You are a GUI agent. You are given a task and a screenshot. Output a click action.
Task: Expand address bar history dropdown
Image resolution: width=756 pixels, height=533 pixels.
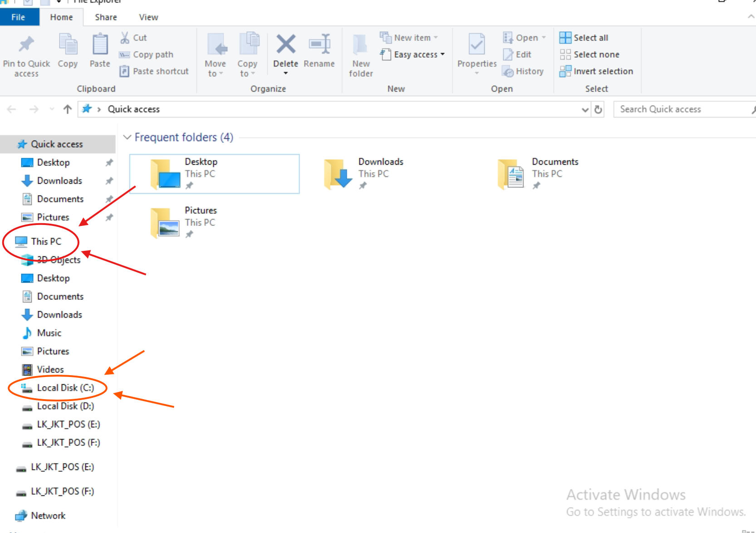585,109
